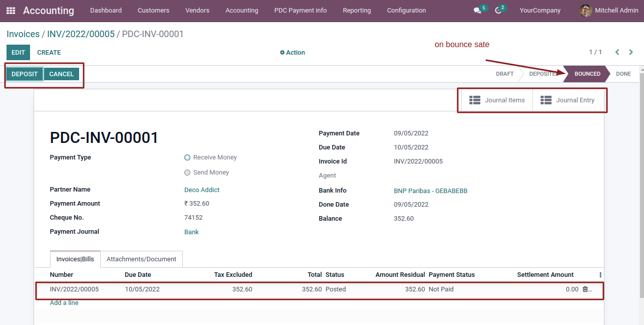
Task: Click the CANCEL button
Action: [x=62, y=74]
